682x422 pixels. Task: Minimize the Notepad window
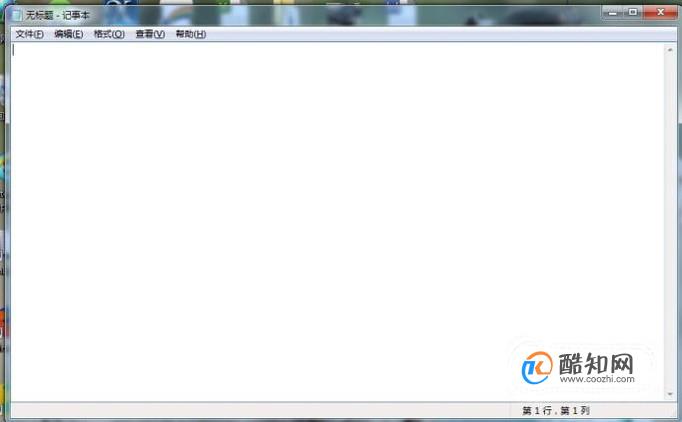613,13
